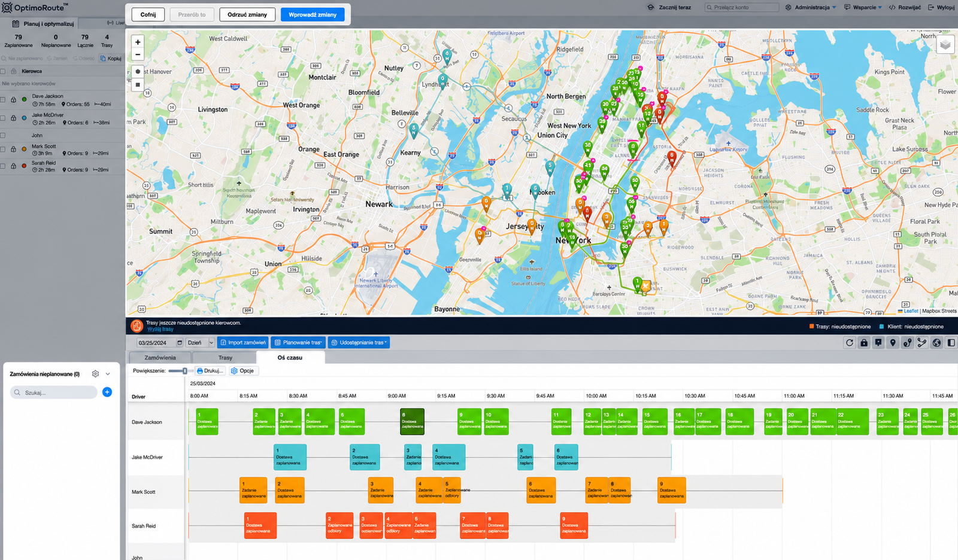This screenshot has height=560, width=958.
Task: Click the route path icon
Action: pos(908,343)
